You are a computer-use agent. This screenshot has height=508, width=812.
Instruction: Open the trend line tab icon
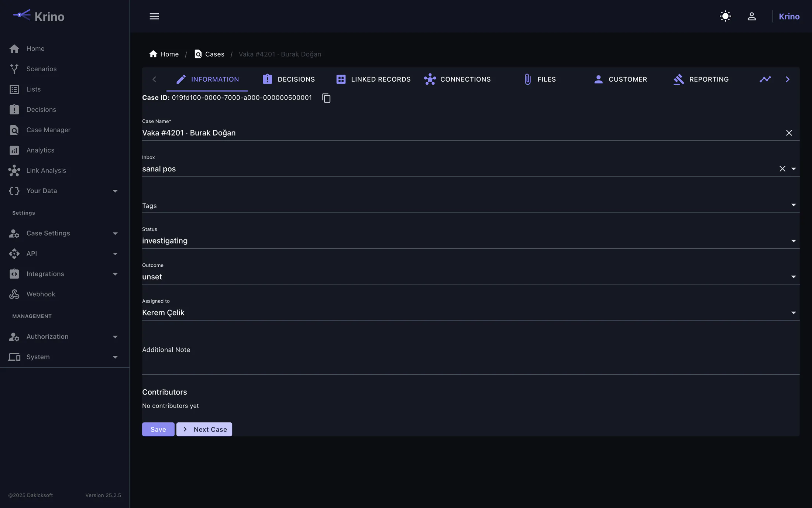click(x=765, y=79)
